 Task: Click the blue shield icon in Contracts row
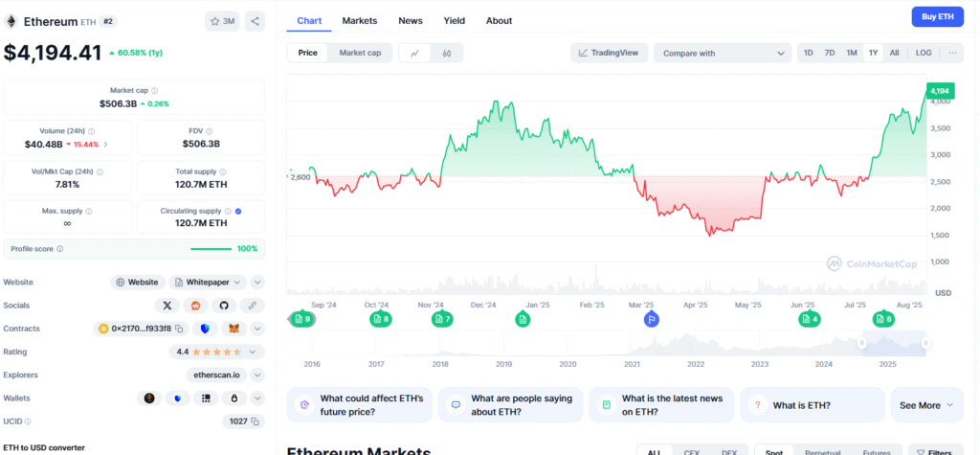(x=205, y=329)
